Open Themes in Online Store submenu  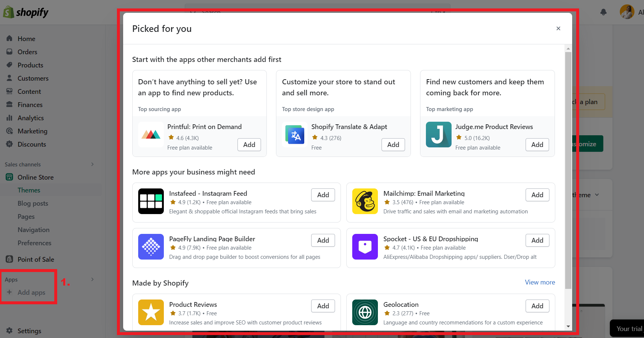(x=29, y=190)
